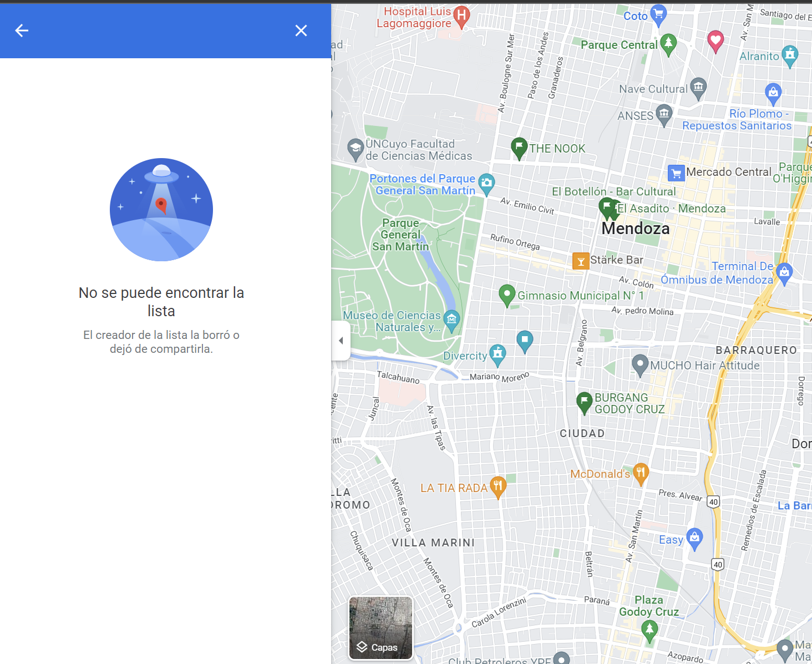Image resolution: width=812 pixels, height=664 pixels.
Task: Click the Parque Central tree icon
Action: 667,43
